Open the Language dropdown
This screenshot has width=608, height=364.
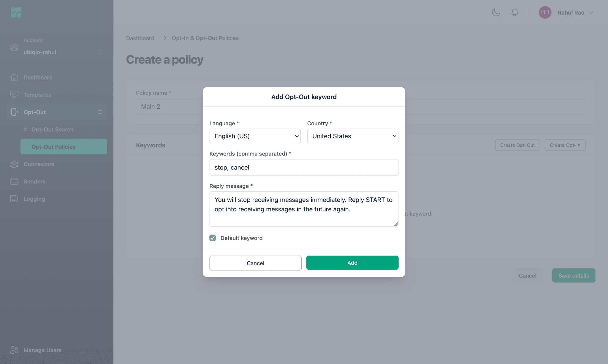[x=255, y=136]
